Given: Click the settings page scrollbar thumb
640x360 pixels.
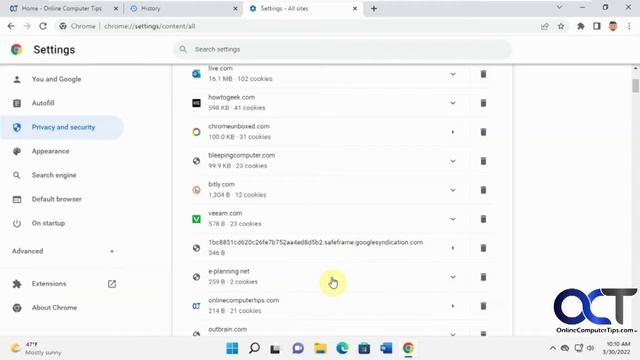Looking at the screenshot, I should 635,85.
